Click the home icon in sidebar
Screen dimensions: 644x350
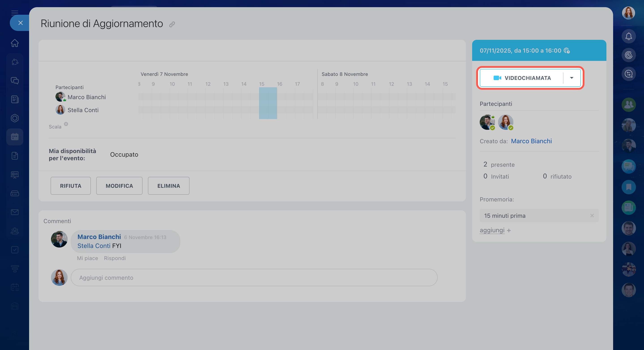tap(15, 43)
